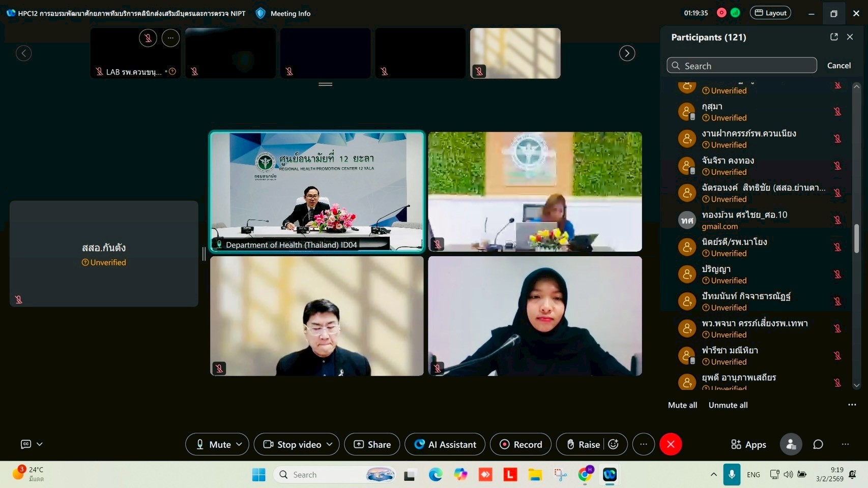
Task: Open the reactions smiley icon
Action: (614, 444)
